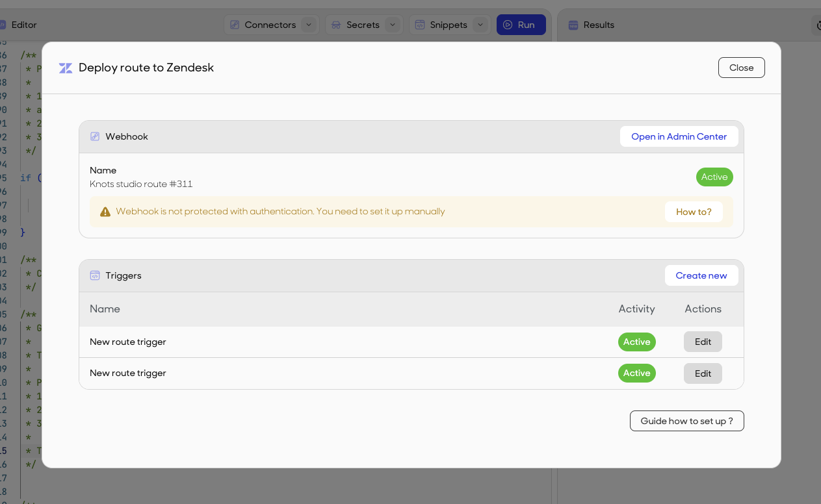Click the webhook authentication warning text

tap(280, 211)
